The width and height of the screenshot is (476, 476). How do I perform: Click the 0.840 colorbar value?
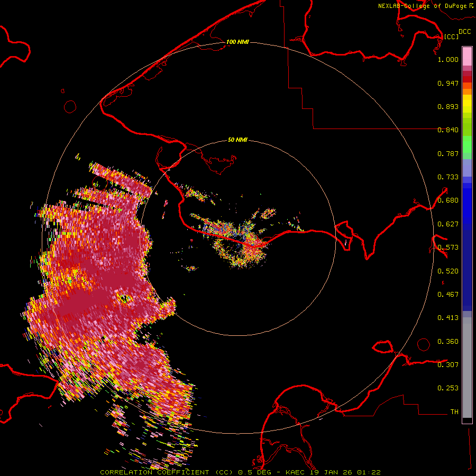448,130
